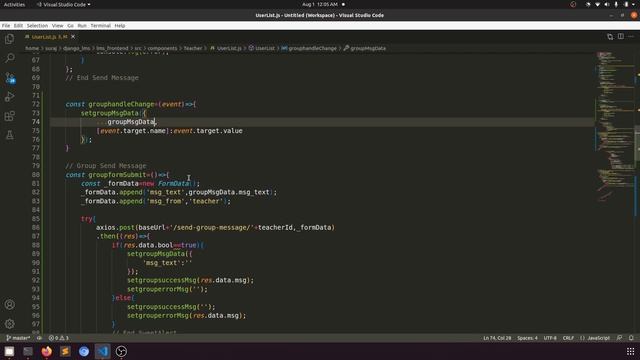Open the Accounts icon in activity bar

pyautogui.click(x=9, y=304)
